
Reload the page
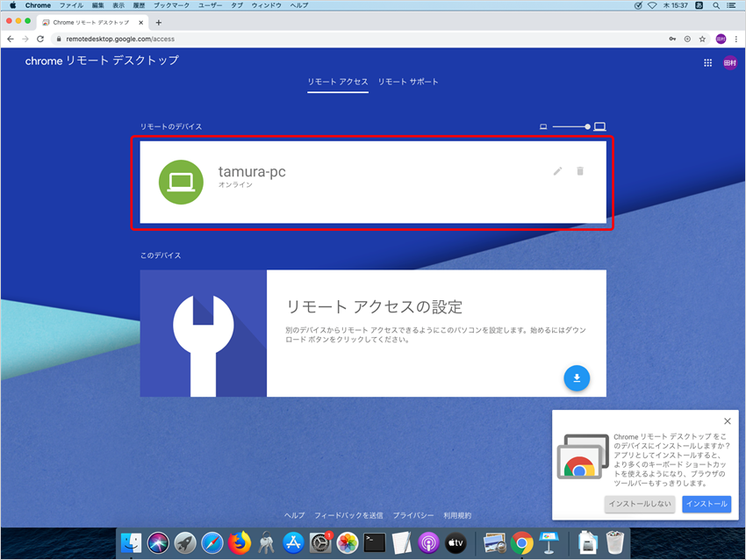pyautogui.click(x=40, y=39)
